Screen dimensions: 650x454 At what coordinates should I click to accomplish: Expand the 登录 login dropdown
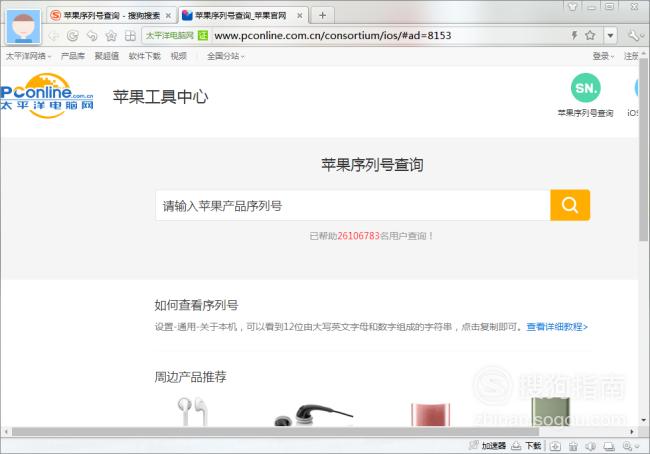[603, 56]
